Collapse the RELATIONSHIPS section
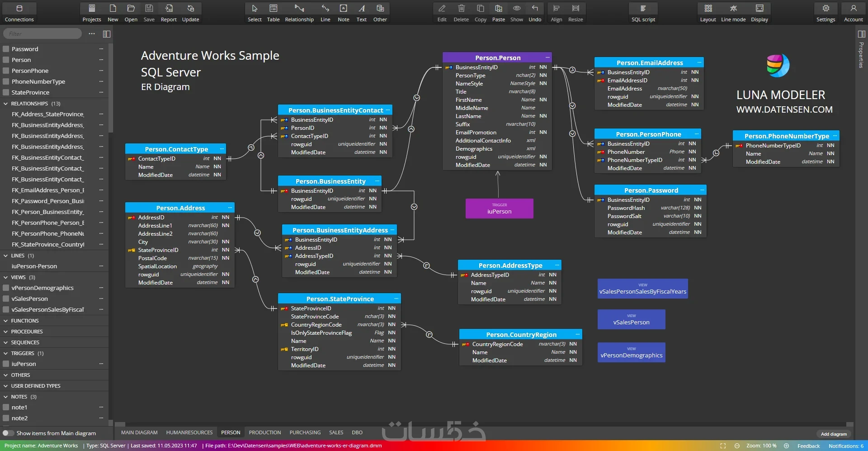The height and width of the screenshot is (451, 868). coord(6,104)
